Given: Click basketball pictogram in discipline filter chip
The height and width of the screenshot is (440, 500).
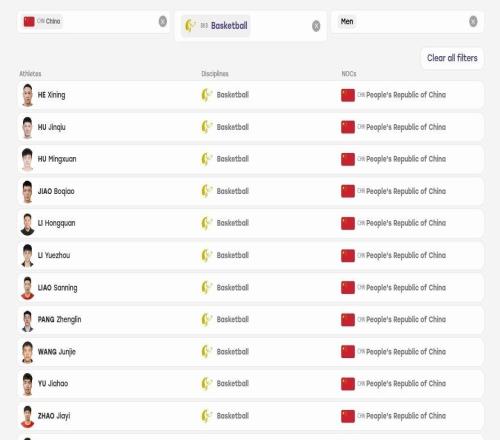Looking at the screenshot, I should click(190, 26).
